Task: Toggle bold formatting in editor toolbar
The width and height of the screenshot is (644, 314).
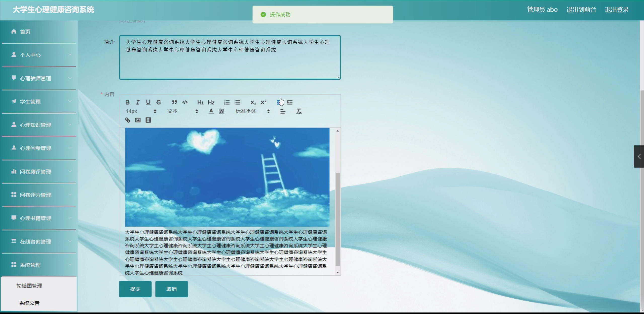Action: pos(127,102)
